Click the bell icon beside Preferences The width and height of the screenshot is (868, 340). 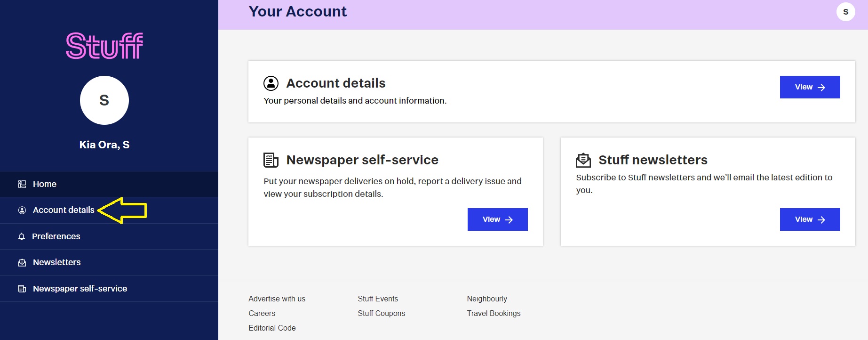(22, 236)
